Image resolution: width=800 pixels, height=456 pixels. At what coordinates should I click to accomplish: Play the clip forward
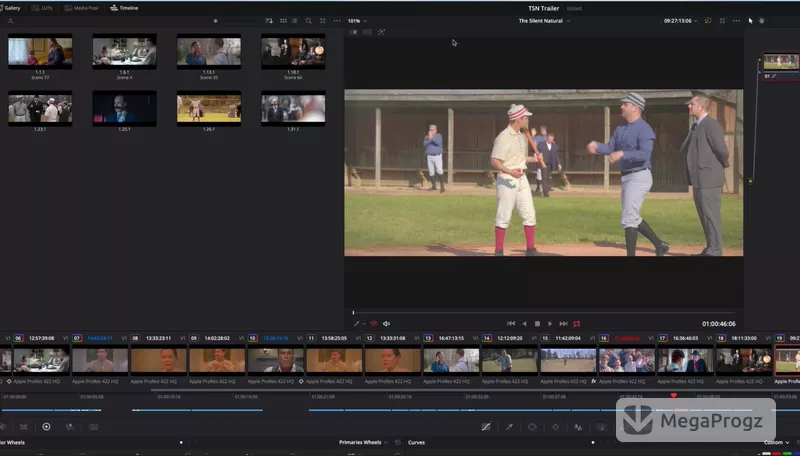(x=550, y=324)
